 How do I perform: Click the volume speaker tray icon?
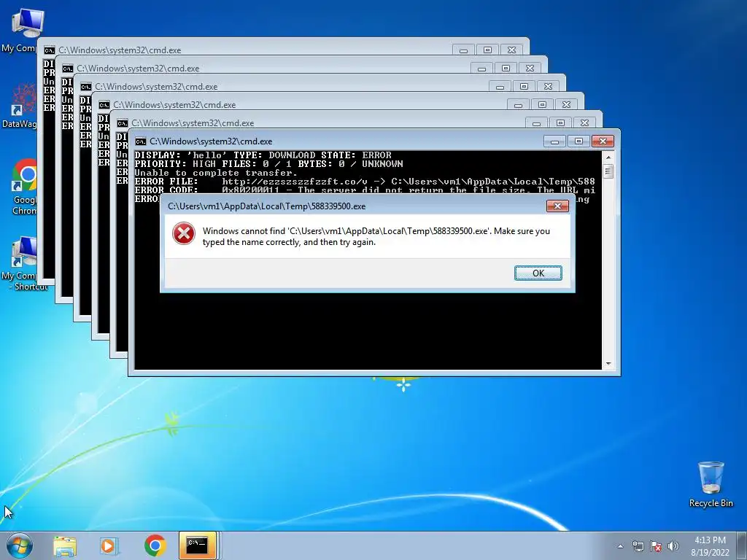coord(673,546)
